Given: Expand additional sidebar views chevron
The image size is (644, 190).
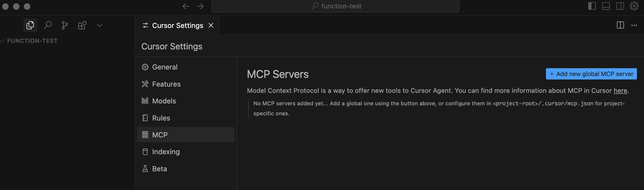Looking at the screenshot, I should (x=100, y=26).
